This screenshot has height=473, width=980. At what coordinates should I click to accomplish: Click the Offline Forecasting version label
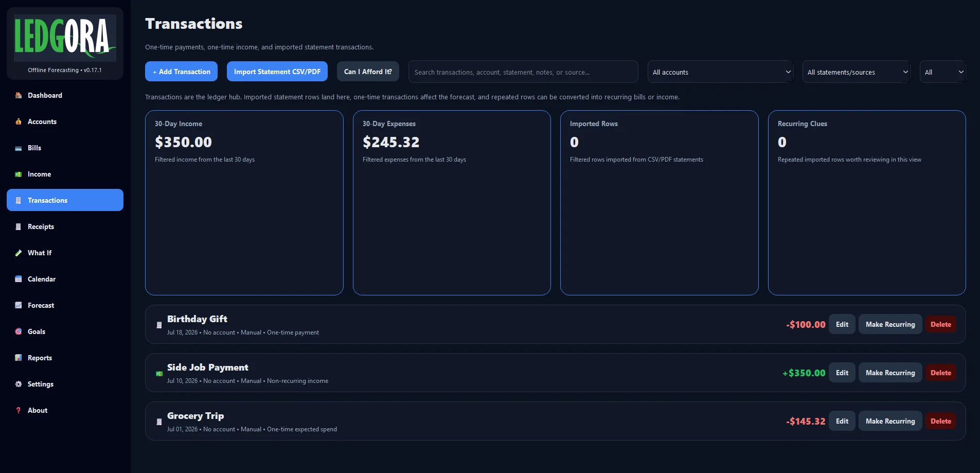pyautogui.click(x=65, y=70)
